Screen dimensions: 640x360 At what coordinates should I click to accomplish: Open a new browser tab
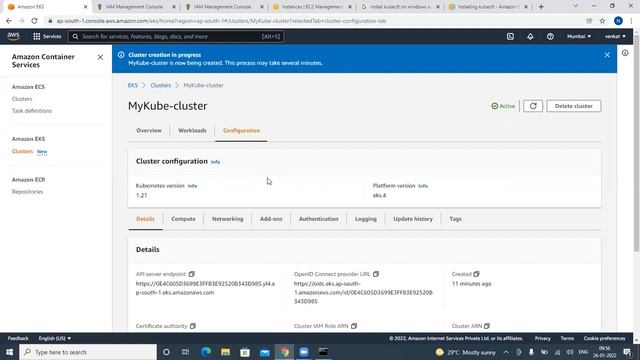tap(541, 7)
